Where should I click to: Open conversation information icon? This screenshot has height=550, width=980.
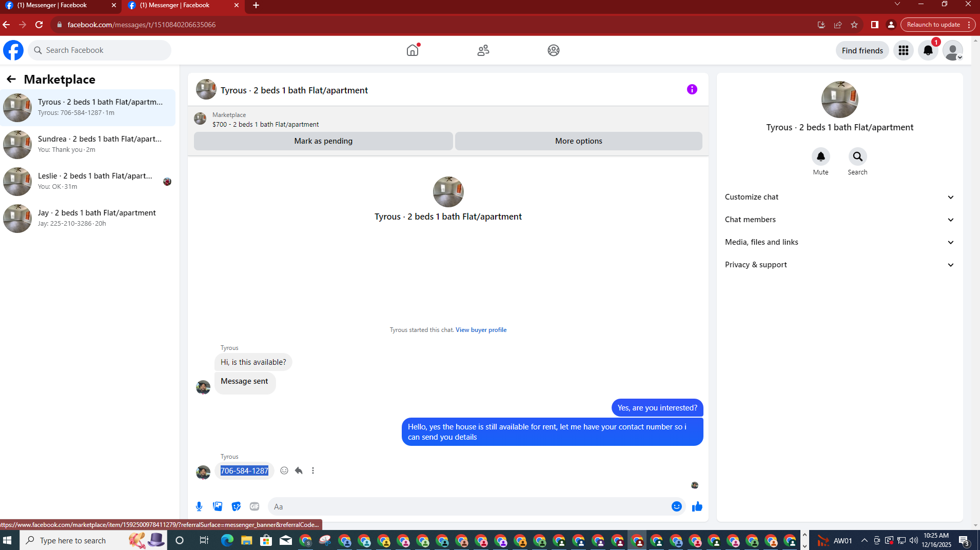(692, 89)
